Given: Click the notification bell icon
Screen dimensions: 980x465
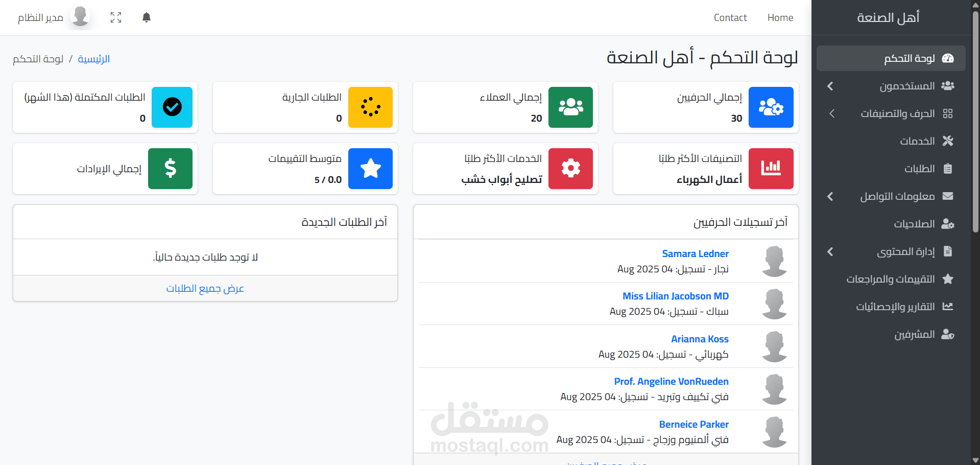Looking at the screenshot, I should point(147,17).
